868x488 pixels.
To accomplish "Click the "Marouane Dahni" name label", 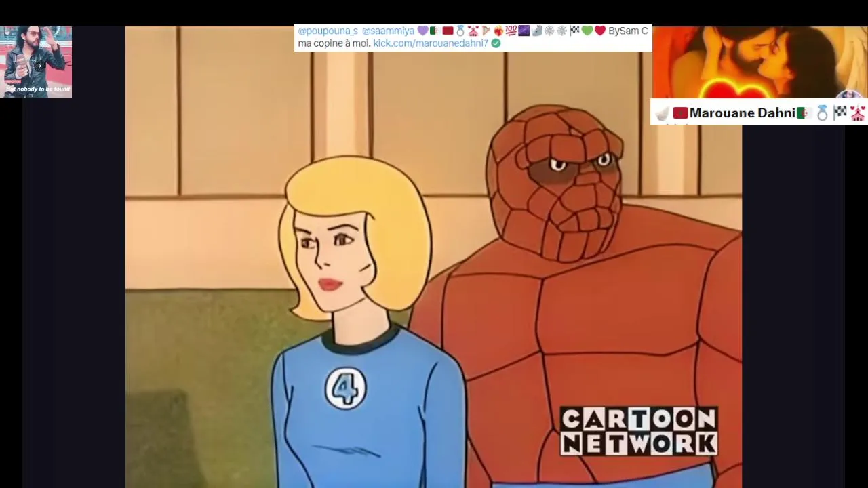I will click(x=742, y=113).
